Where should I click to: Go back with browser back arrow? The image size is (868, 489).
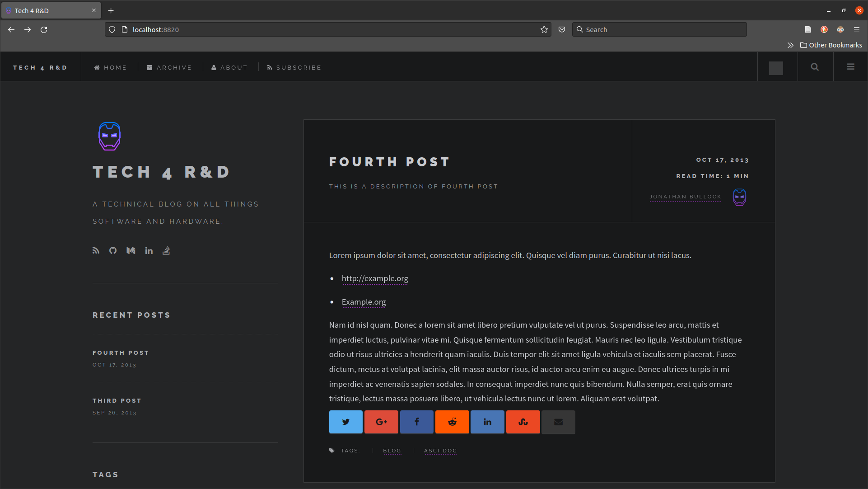click(x=11, y=29)
